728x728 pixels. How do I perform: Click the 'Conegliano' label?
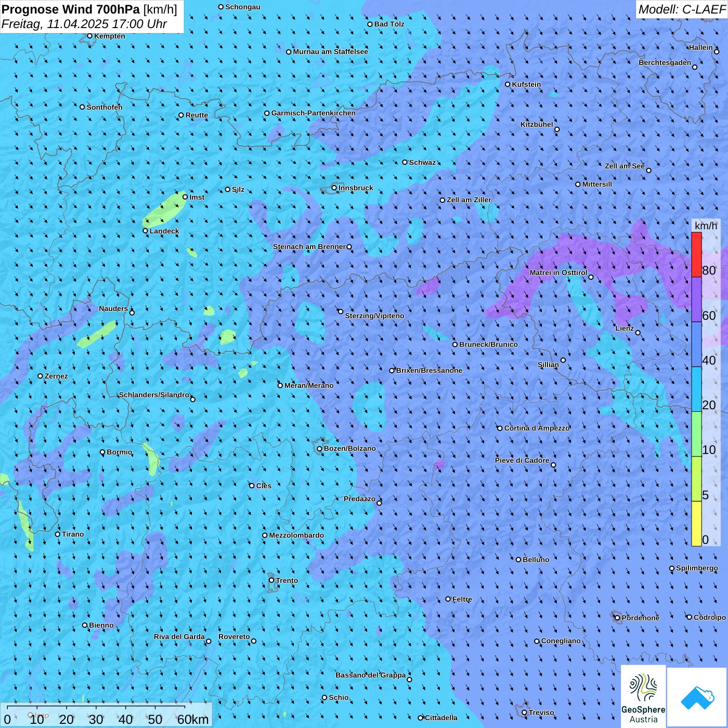(561, 641)
